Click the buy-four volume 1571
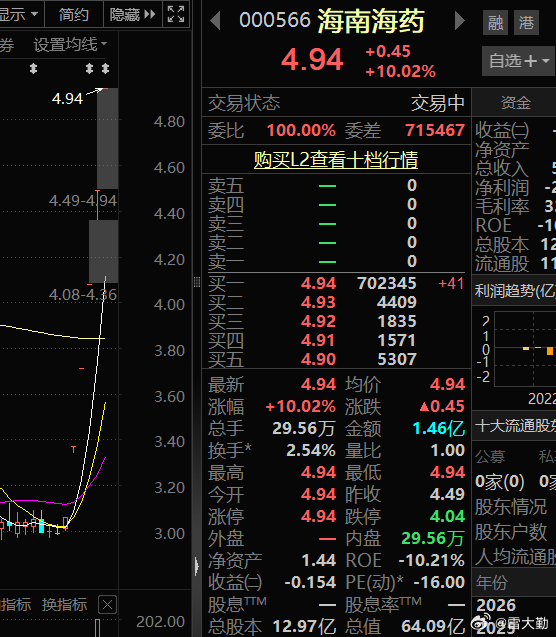Screen dimensions: 556x637 pyautogui.click(x=397, y=340)
